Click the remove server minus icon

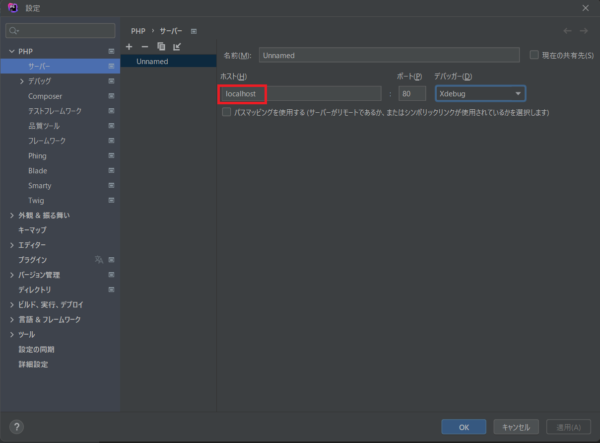pos(144,47)
